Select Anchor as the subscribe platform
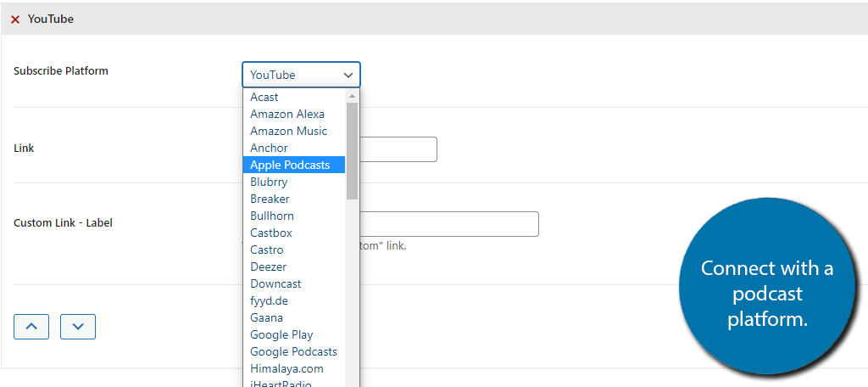 click(294, 148)
